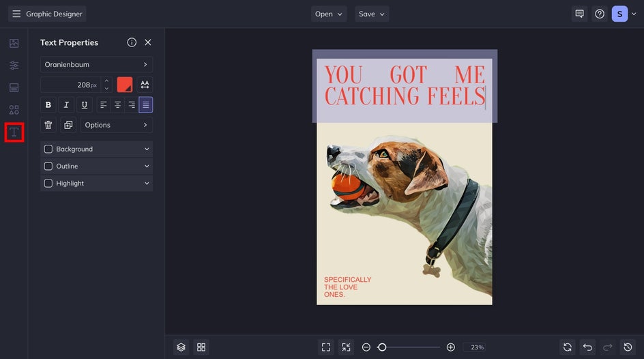Open the Customize sliders sidebar icon
The image size is (644, 359).
tap(14, 66)
